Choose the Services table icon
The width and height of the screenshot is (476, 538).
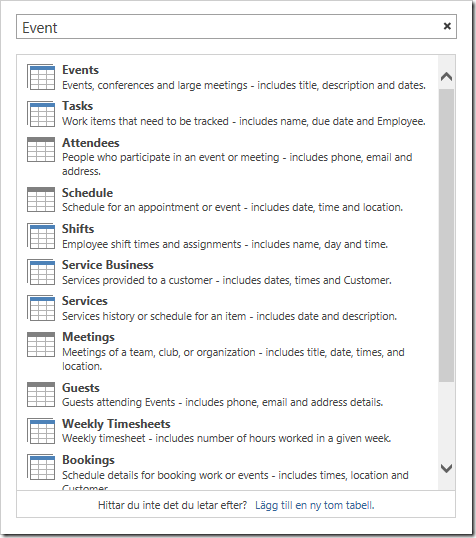click(41, 308)
